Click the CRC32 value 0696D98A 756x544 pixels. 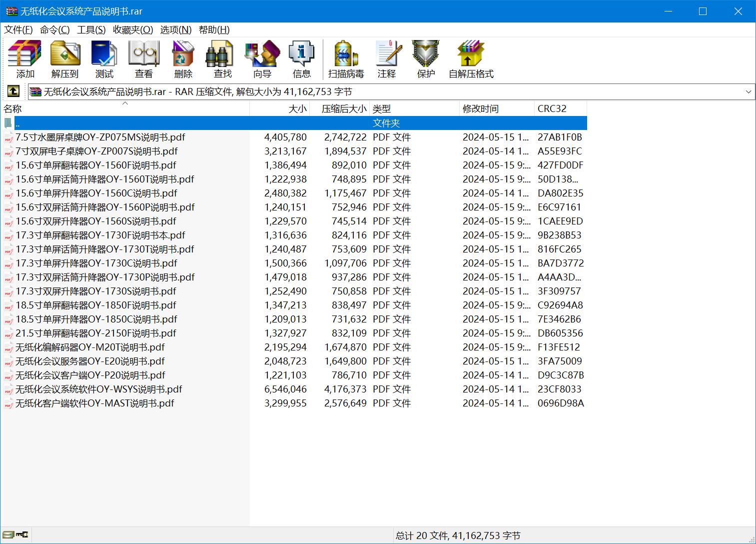coord(561,403)
